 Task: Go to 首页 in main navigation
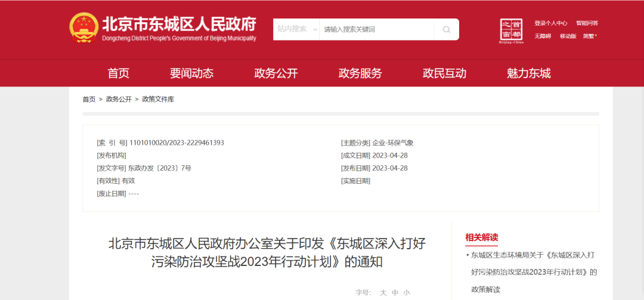point(118,73)
